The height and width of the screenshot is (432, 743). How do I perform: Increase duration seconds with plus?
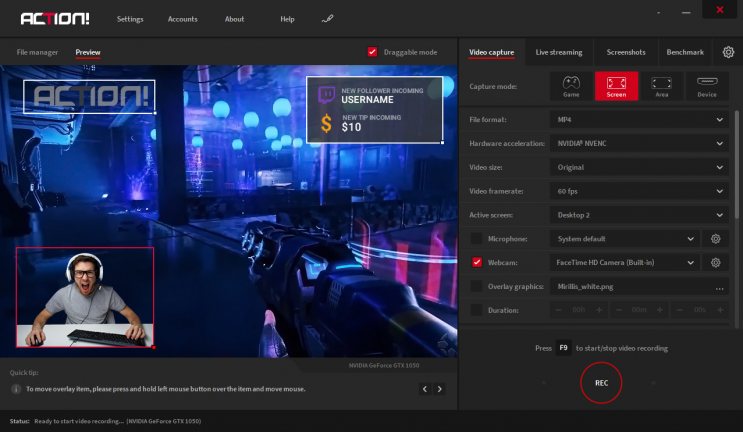tap(720, 310)
